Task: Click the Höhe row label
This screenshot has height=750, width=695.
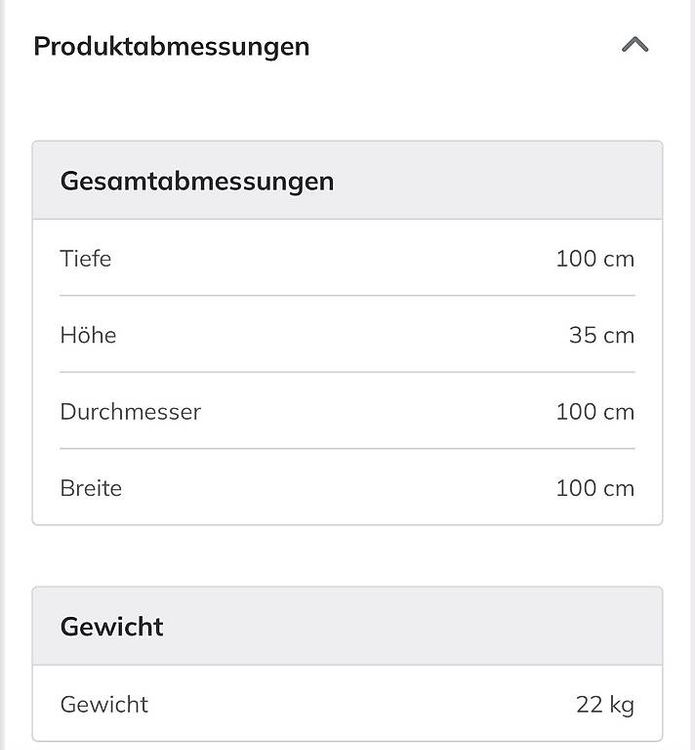Action: pos(88,335)
